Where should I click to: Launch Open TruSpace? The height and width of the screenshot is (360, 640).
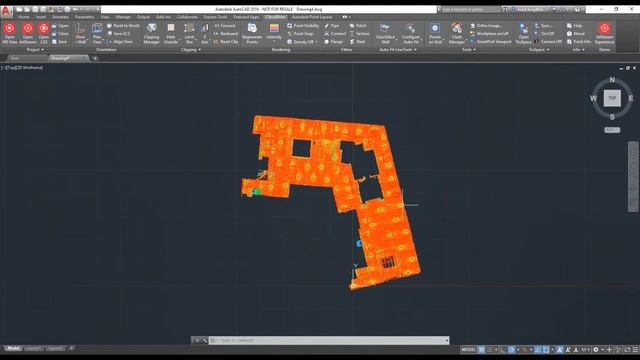click(523, 33)
